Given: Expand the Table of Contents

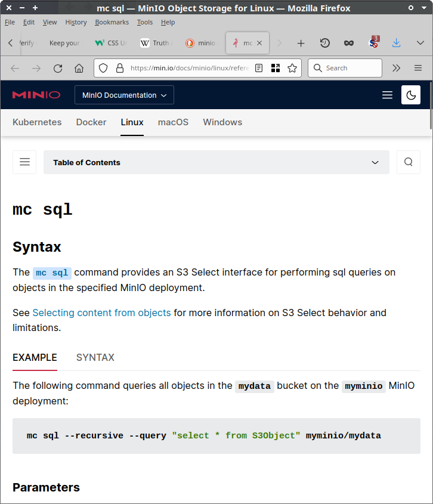Looking at the screenshot, I should (216, 162).
